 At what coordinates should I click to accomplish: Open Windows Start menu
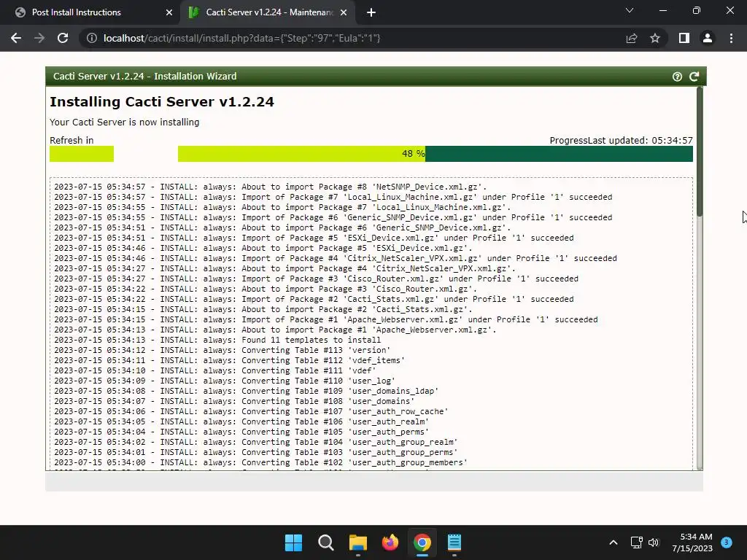pos(293,542)
